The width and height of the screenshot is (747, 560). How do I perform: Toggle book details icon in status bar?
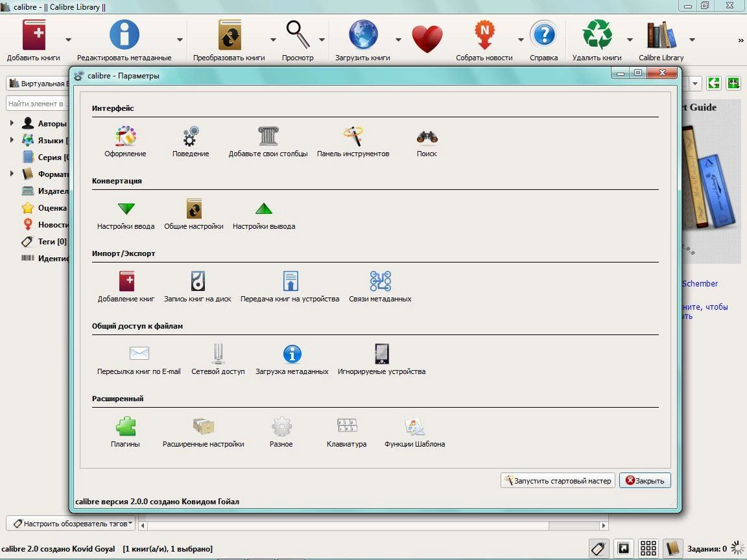[672, 548]
